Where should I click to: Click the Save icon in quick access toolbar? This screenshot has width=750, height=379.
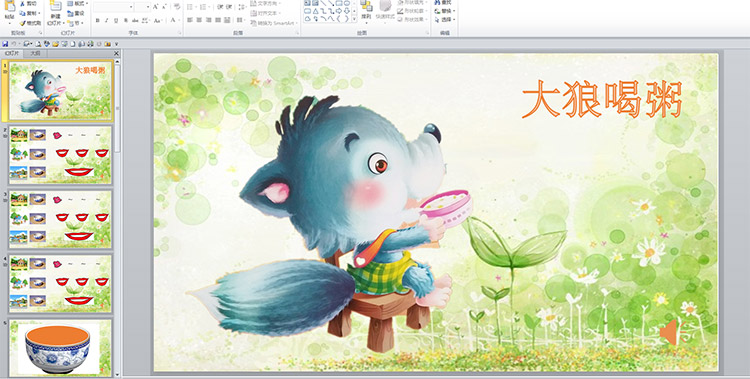5,44
